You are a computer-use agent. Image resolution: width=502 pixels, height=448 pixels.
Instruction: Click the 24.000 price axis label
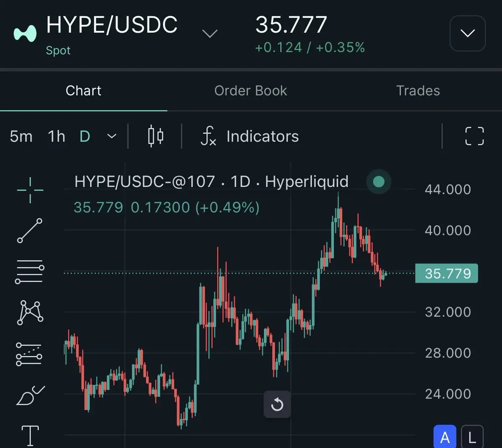[448, 394]
